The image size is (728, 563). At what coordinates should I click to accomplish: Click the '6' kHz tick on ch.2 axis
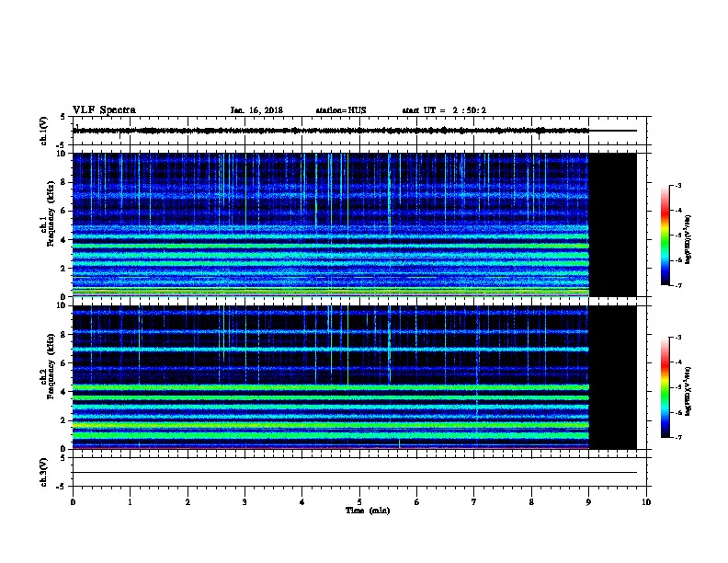pyautogui.click(x=63, y=363)
